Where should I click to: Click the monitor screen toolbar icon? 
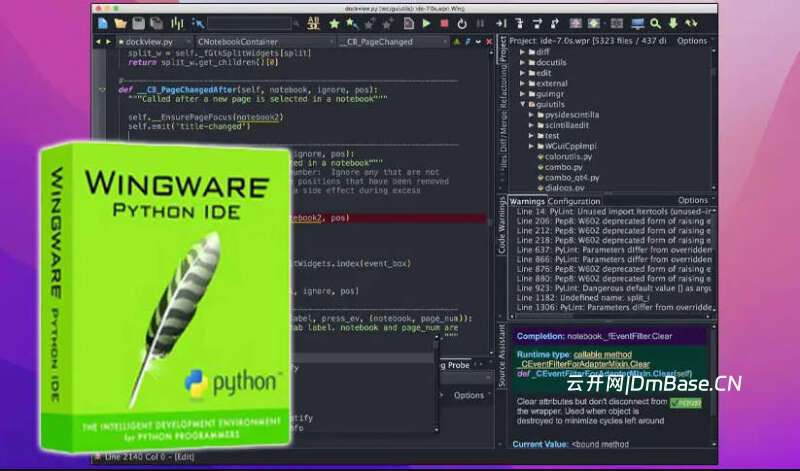pyautogui.click(x=638, y=23)
